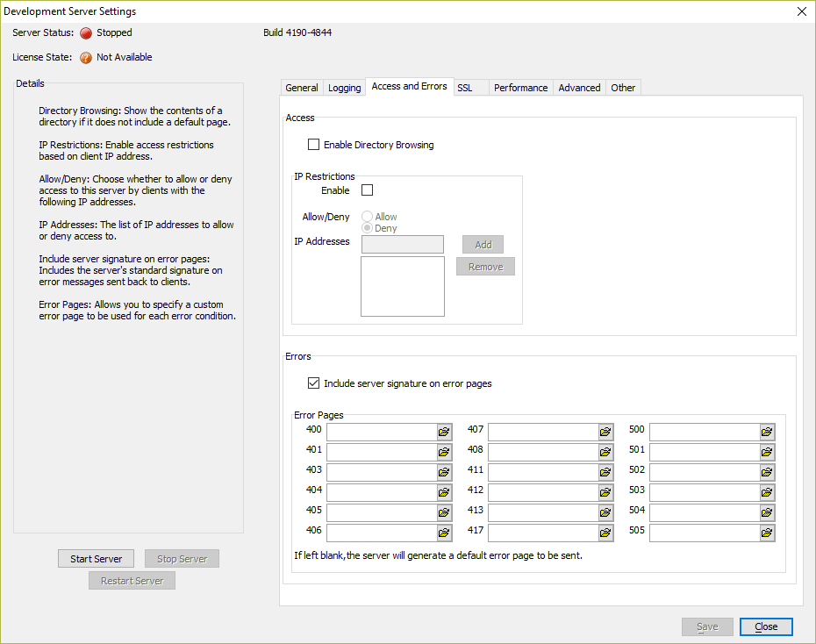816x644 pixels.
Task: Click the Add IP address button
Action: click(483, 245)
